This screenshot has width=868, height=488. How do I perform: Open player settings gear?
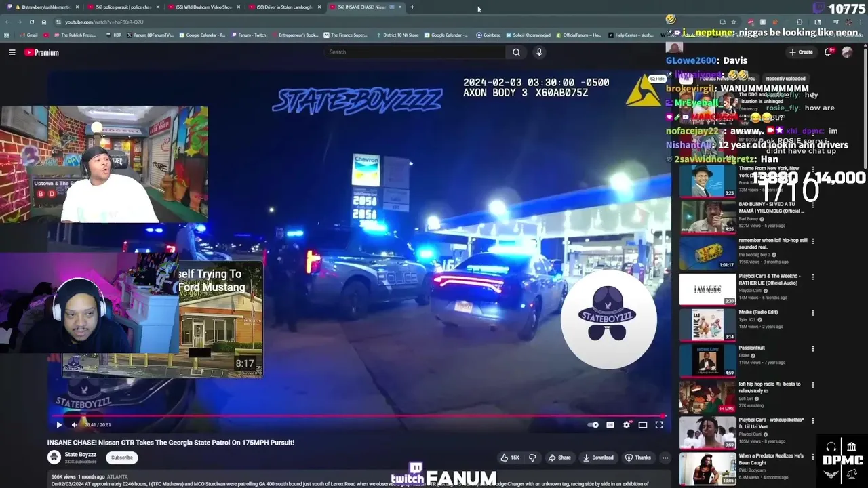click(627, 425)
